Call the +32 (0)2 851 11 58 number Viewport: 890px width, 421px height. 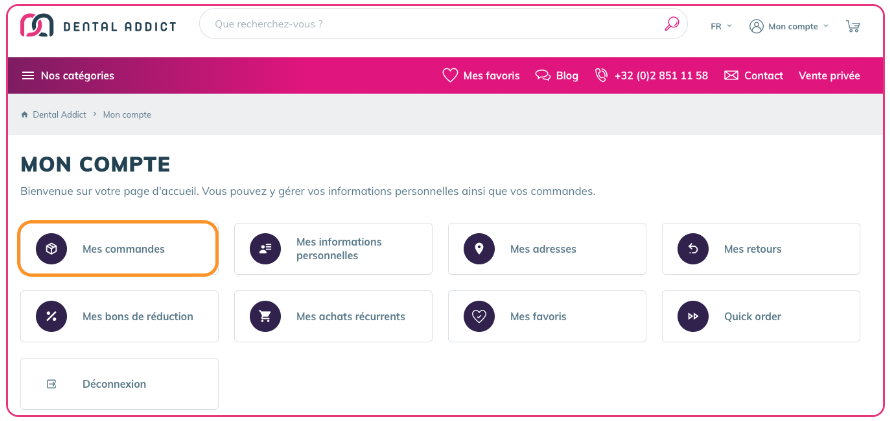[651, 76]
